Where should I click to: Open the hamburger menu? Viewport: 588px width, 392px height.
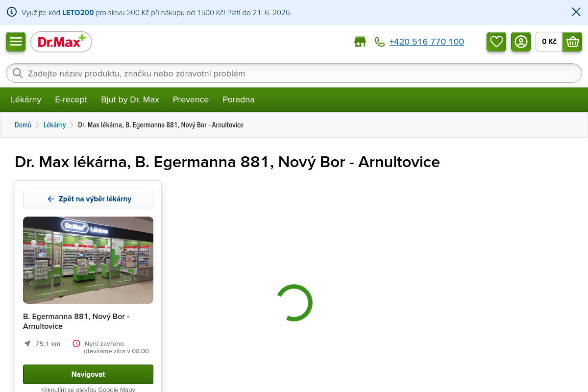coord(16,42)
